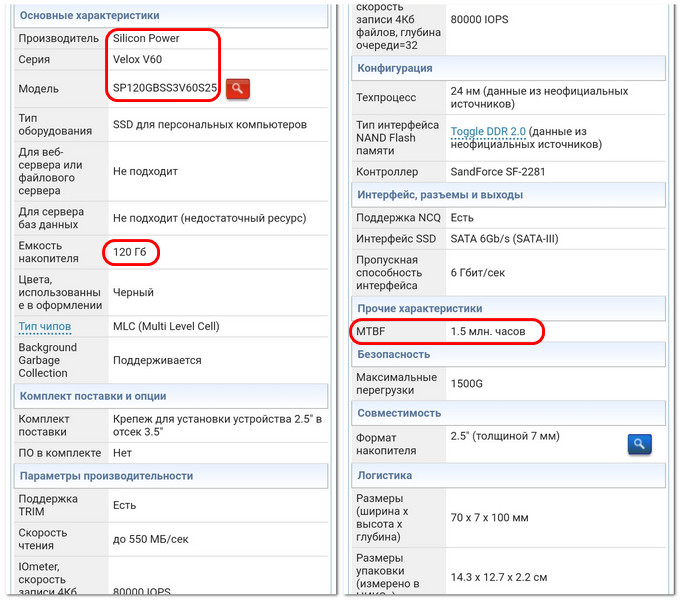This screenshot has width=680, height=600.
Task: Click the SATA 6Gb/s (SATA-III) value
Action: click(x=504, y=239)
